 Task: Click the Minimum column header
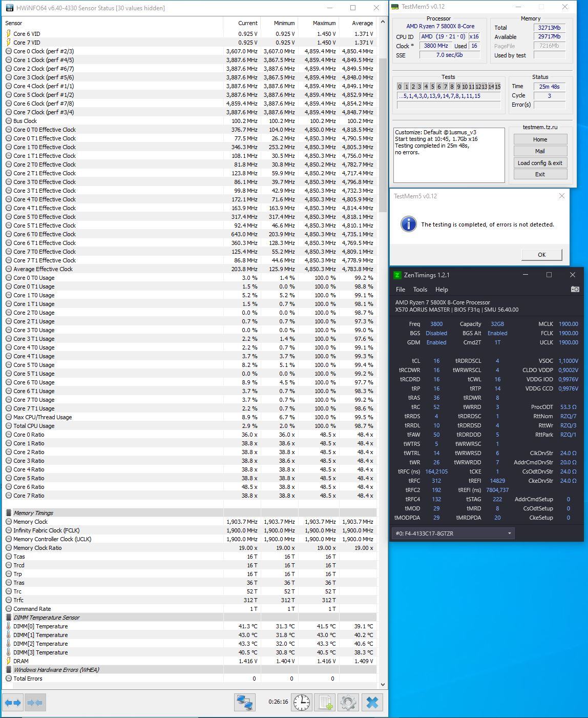[280, 23]
